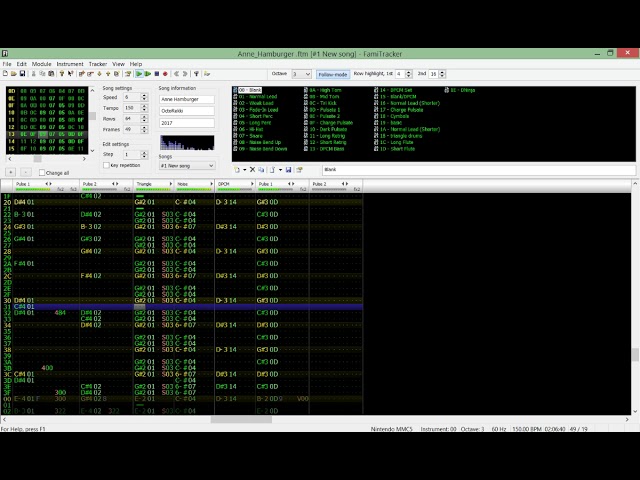Screen dimensions: 640x480
Task: Toggle edit mode with the red record icon
Action: click(x=165, y=74)
